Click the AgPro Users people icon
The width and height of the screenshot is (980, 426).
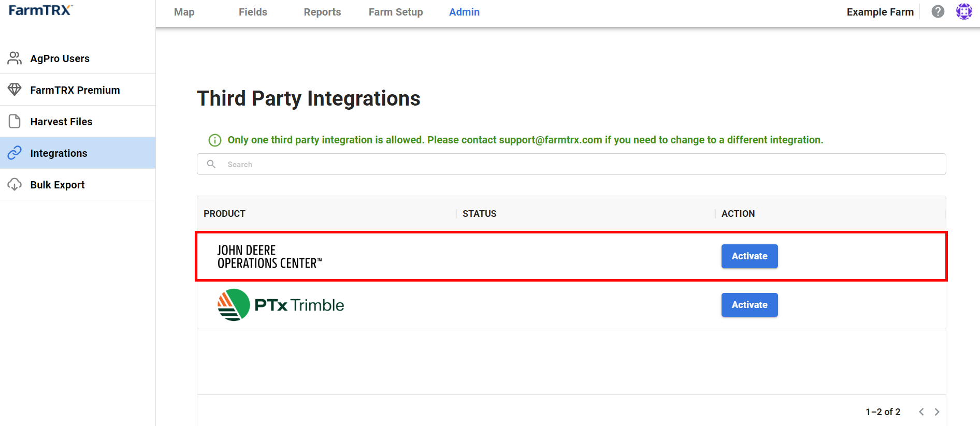tap(15, 58)
